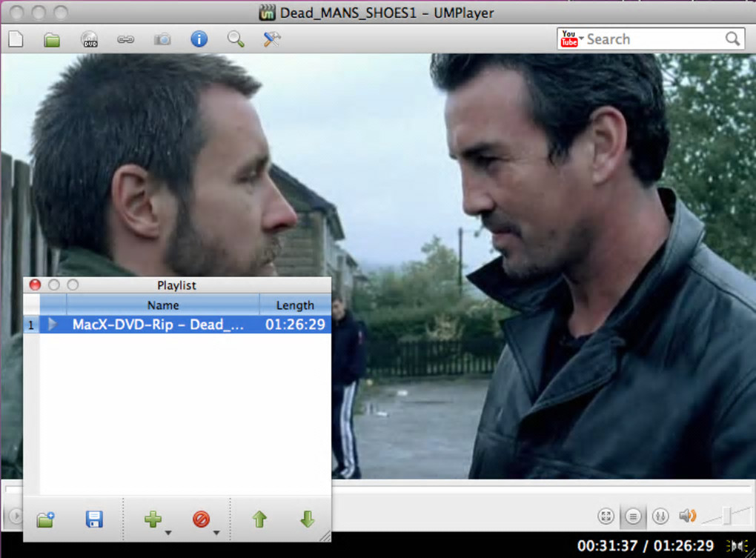Click the 01:26:29 length cell
This screenshot has width=756, height=558.
click(295, 325)
